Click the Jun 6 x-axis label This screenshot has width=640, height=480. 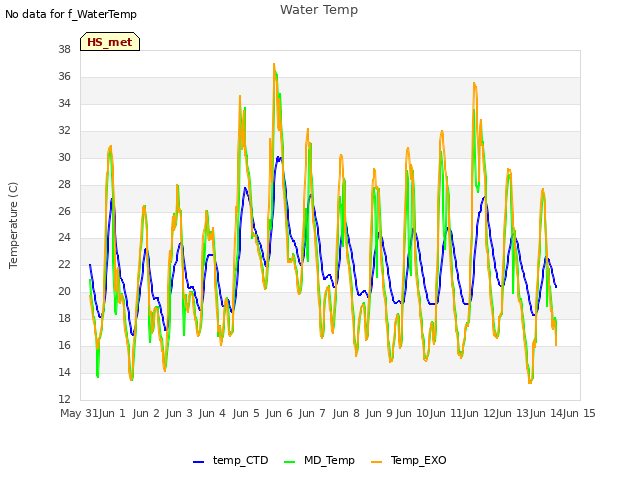pos(279,413)
